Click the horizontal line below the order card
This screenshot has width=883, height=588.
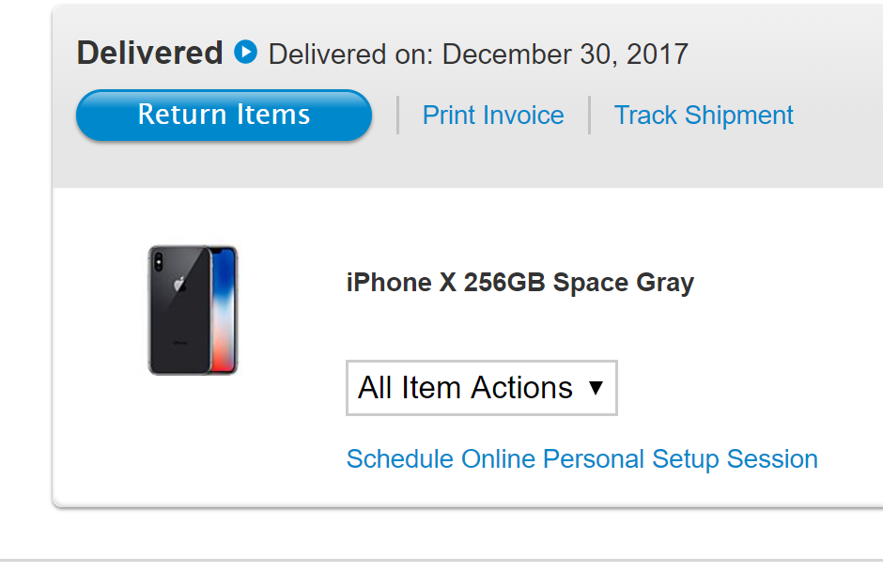coord(441,561)
